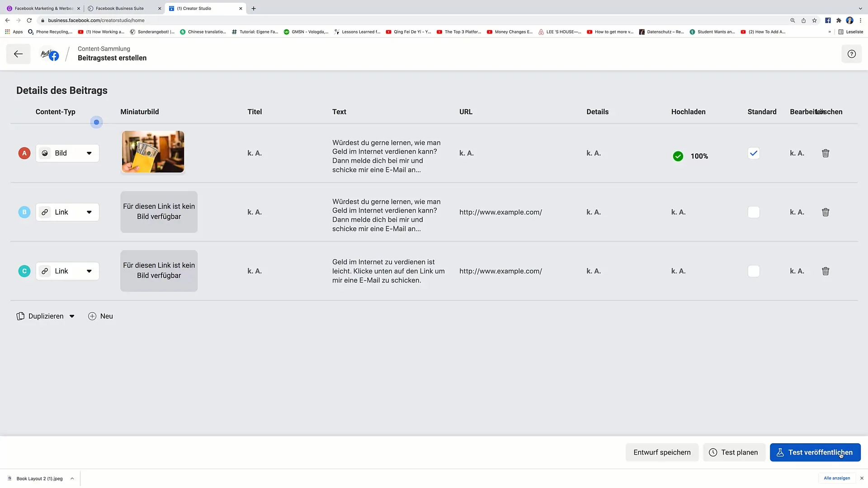Enable the Standard checkmark for row A

pos(754,153)
